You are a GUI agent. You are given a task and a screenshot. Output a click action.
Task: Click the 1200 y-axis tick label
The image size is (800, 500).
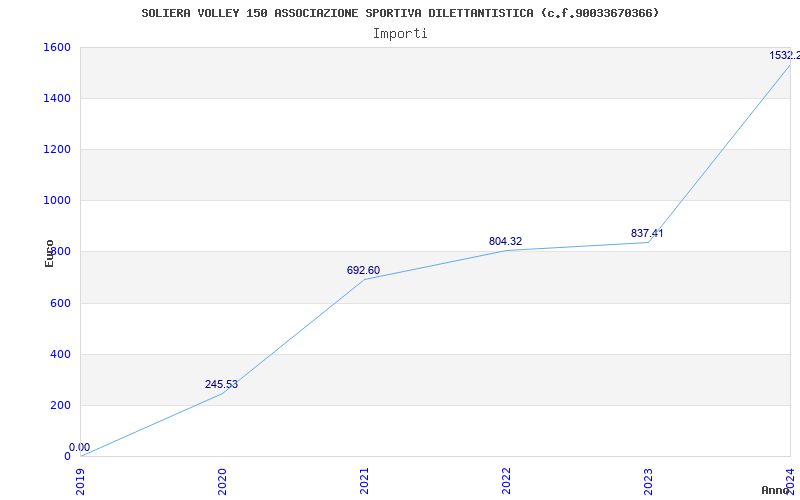click(57, 149)
